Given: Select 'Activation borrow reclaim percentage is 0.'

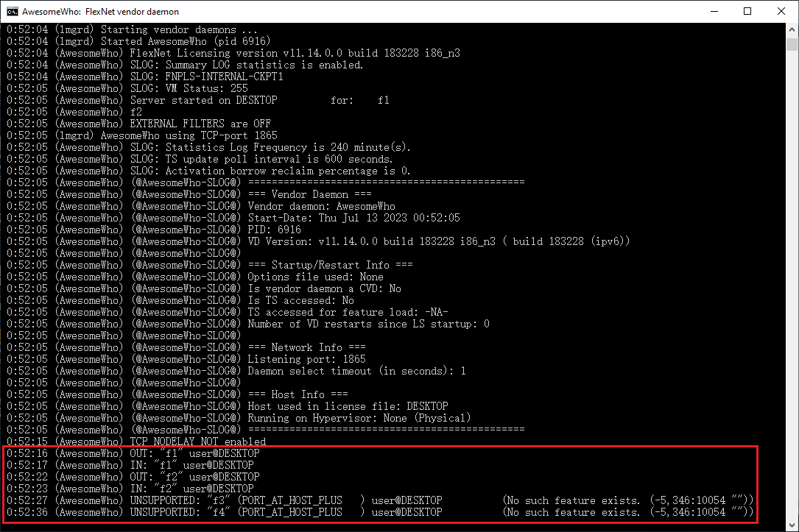Looking at the screenshot, I should pos(288,171).
